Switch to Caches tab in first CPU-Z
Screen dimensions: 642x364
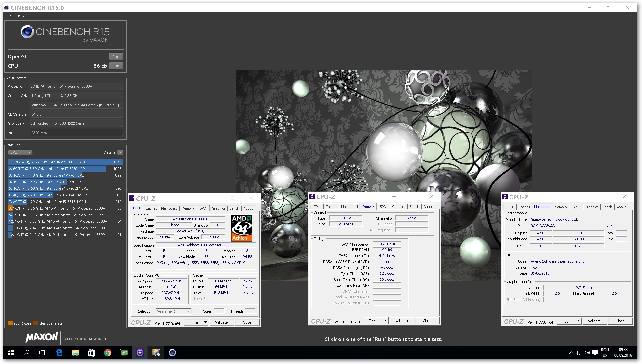[151, 208]
